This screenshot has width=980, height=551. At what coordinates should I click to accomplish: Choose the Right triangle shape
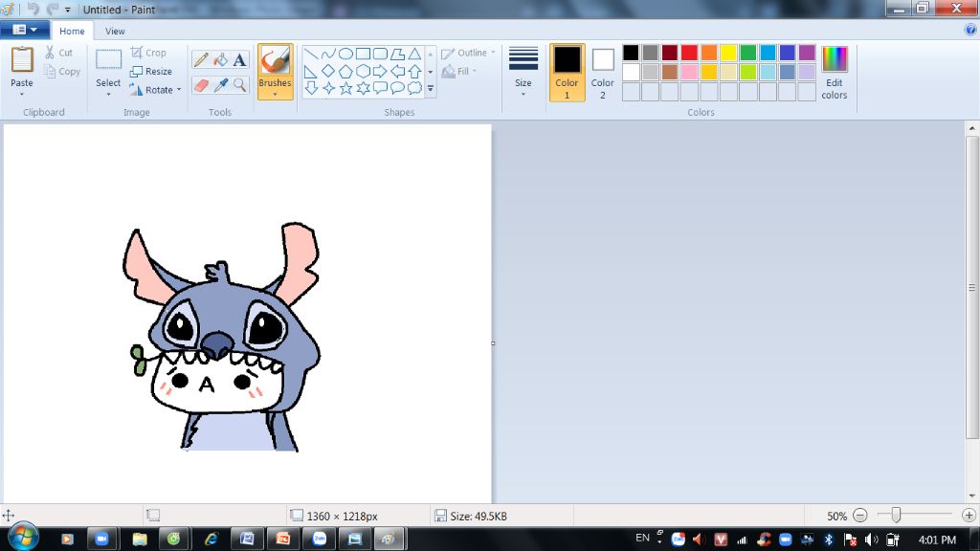[311, 71]
